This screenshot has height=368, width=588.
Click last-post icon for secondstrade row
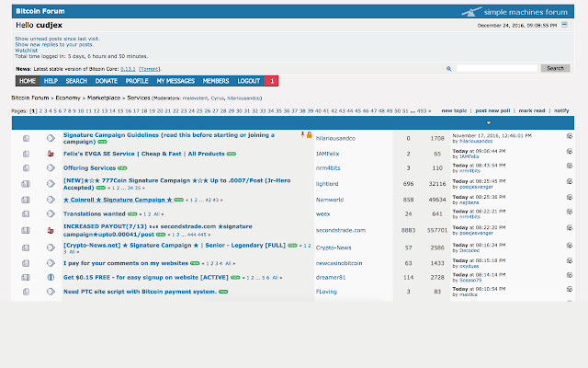[570, 228]
